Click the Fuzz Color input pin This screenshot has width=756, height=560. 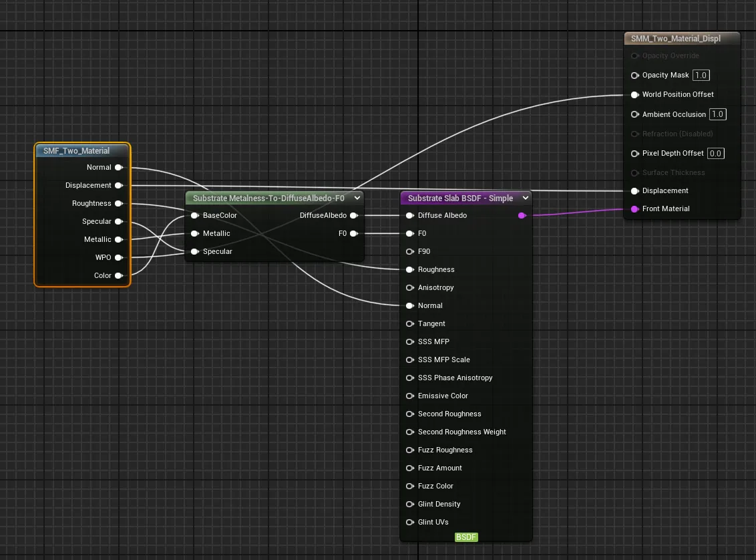pyautogui.click(x=410, y=486)
